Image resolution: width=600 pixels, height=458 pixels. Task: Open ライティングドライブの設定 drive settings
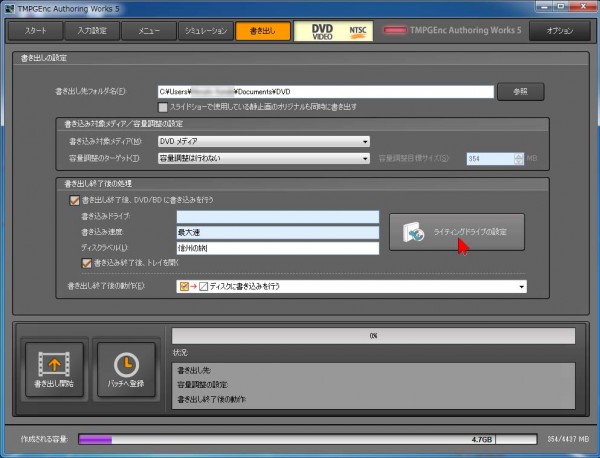456,232
